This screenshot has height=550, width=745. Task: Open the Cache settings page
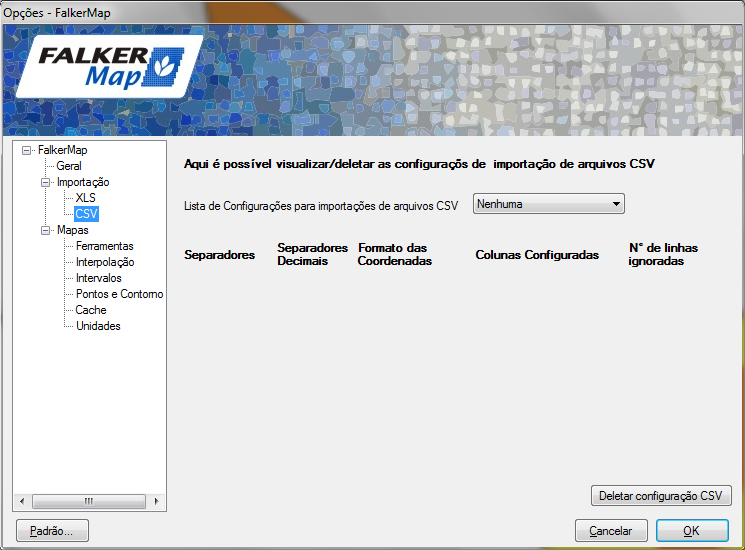(91, 310)
